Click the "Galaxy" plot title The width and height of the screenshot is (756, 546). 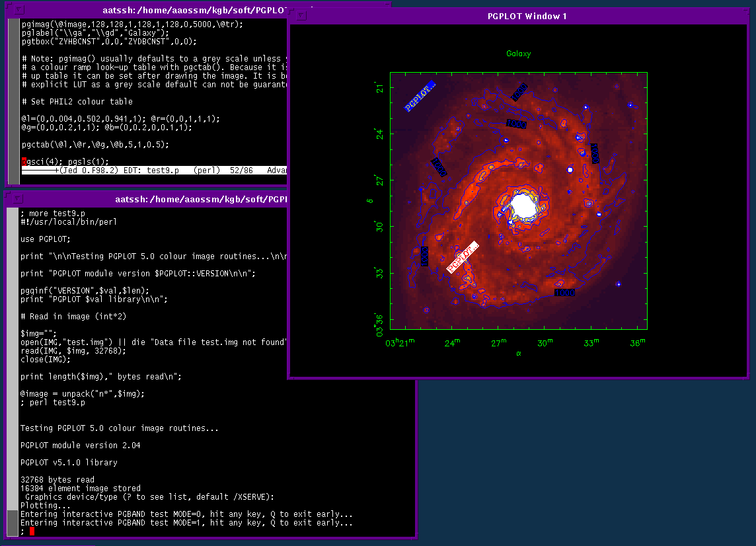pyautogui.click(x=519, y=54)
